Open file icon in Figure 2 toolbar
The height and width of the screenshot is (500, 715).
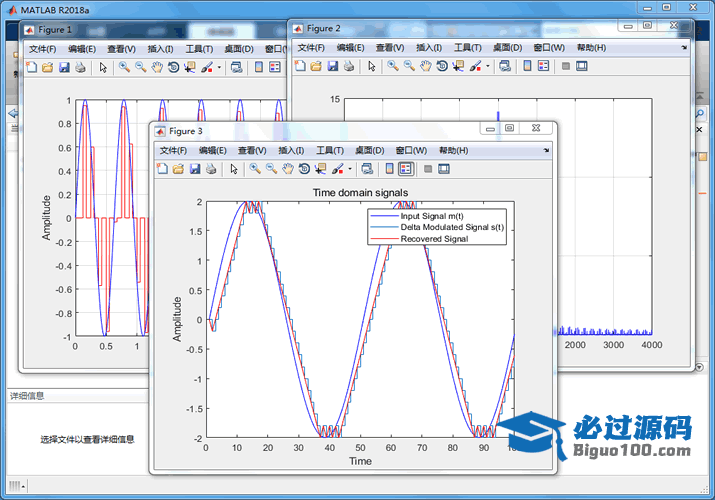click(x=315, y=66)
